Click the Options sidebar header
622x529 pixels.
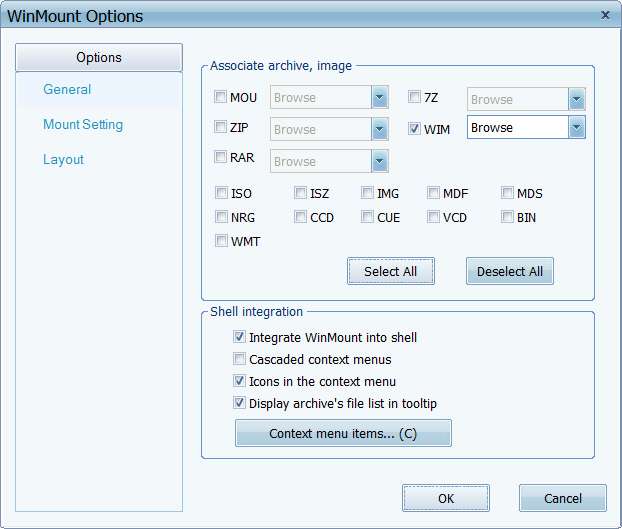tap(99, 57)
